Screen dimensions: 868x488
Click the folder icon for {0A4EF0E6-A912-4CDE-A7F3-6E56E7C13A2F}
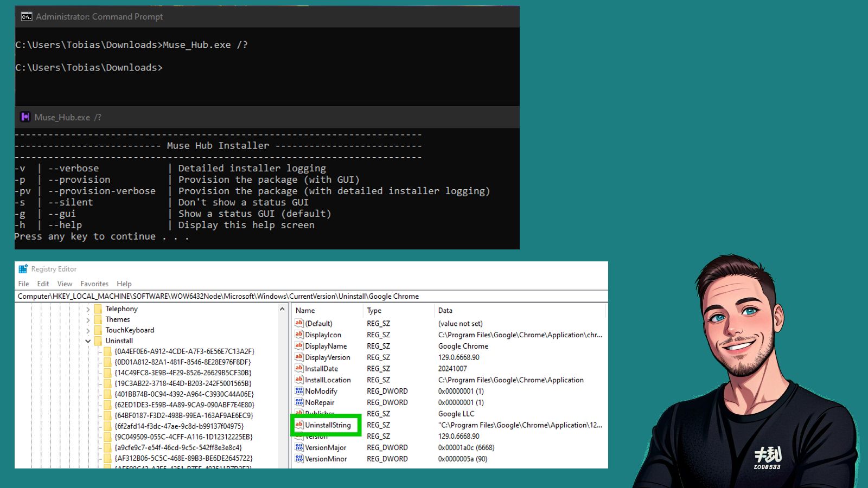[x=107, y=351]
